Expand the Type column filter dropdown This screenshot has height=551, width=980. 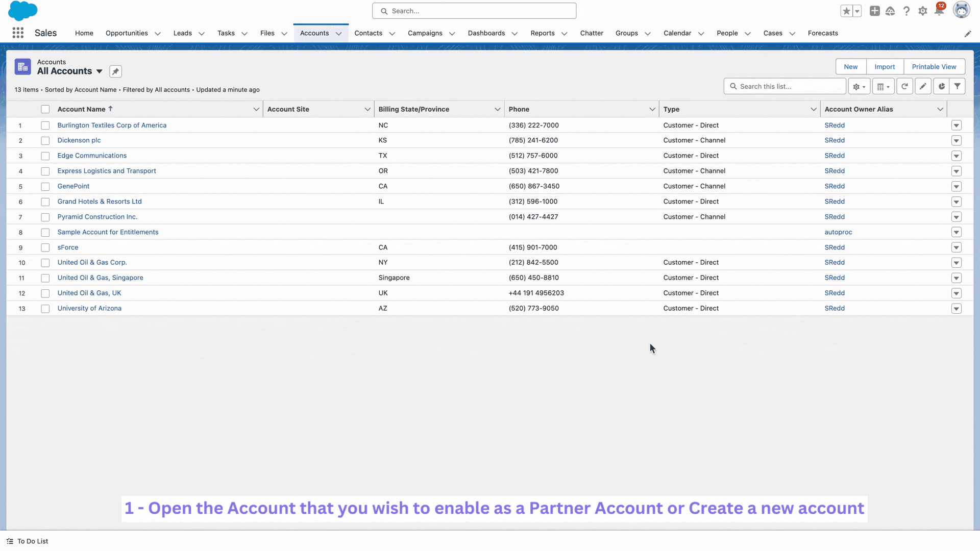[x=813, y=109]
